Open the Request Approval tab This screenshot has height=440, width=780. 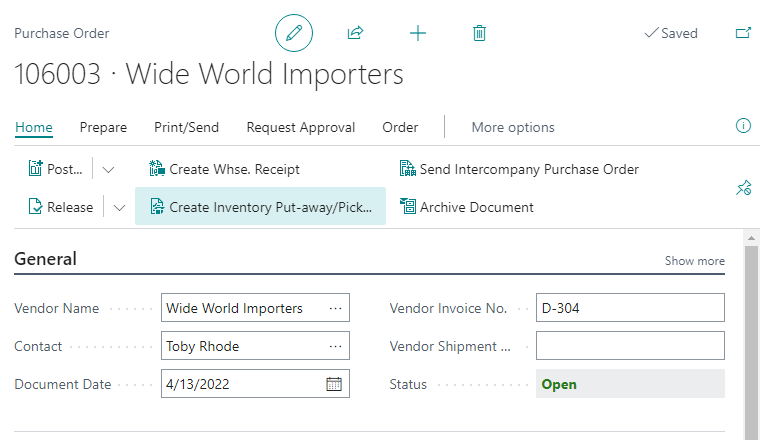[300, 127]
